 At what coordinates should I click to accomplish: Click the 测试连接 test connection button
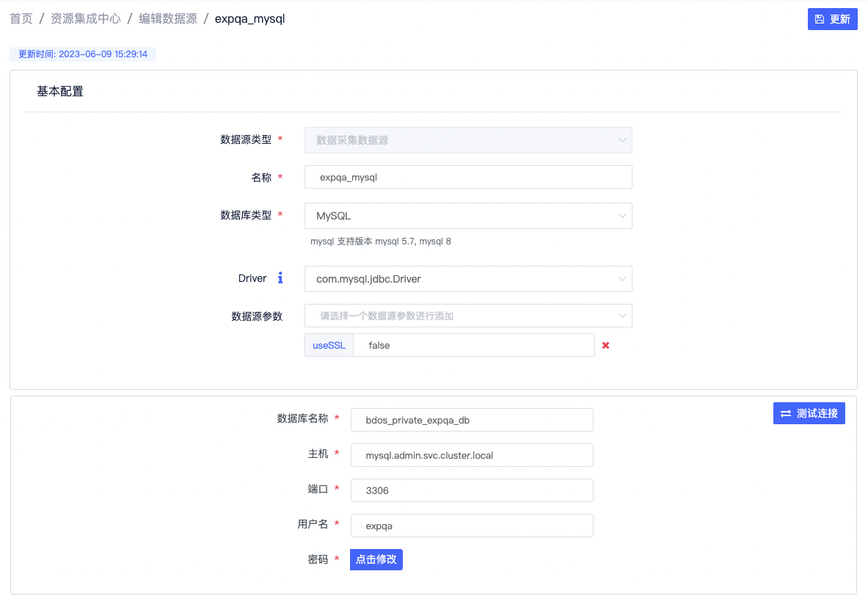pos(809,413)
